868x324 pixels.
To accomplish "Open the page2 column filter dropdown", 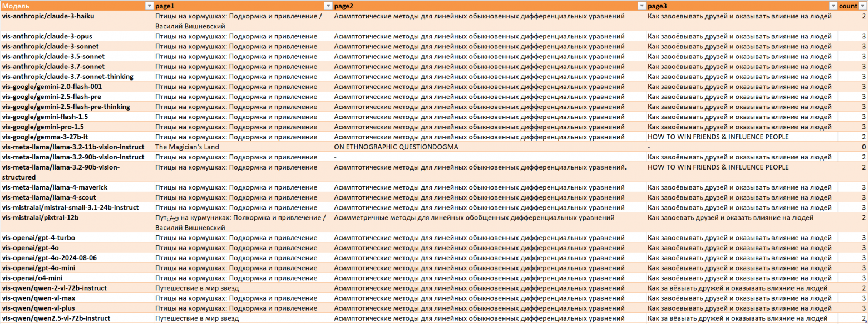I will pyautogui.click(x=642, y=6).
